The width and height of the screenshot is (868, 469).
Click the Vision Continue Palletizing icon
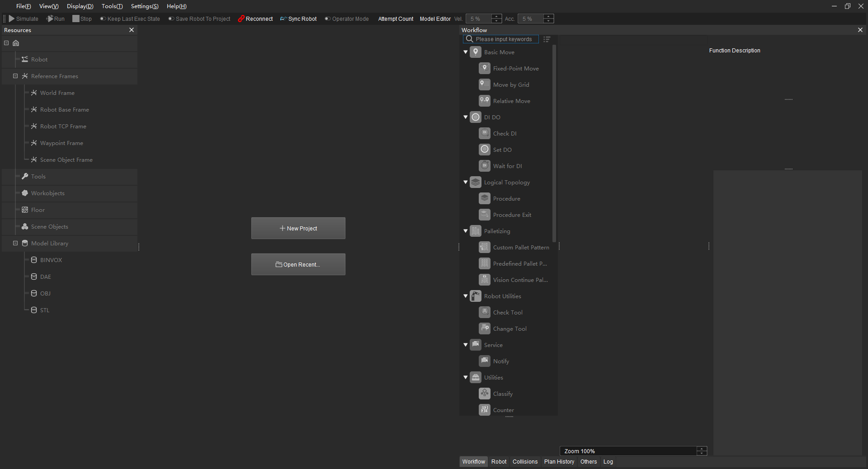pyautogui.click(x=485, y=280)
